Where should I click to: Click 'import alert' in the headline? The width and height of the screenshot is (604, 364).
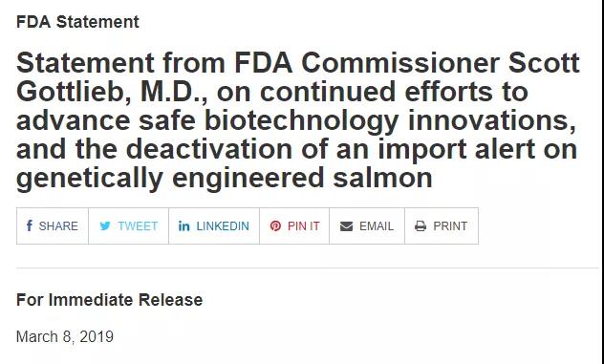tap(457, 150)
